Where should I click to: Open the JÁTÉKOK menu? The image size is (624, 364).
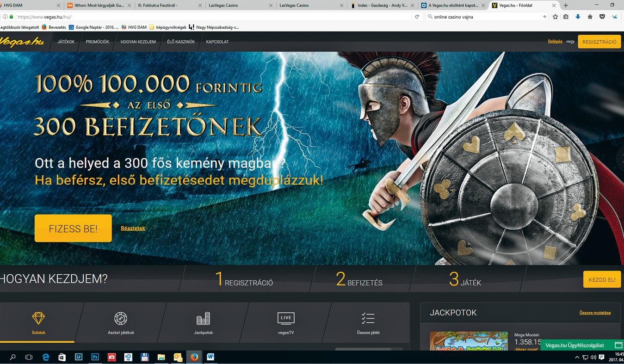pos(66,42)
